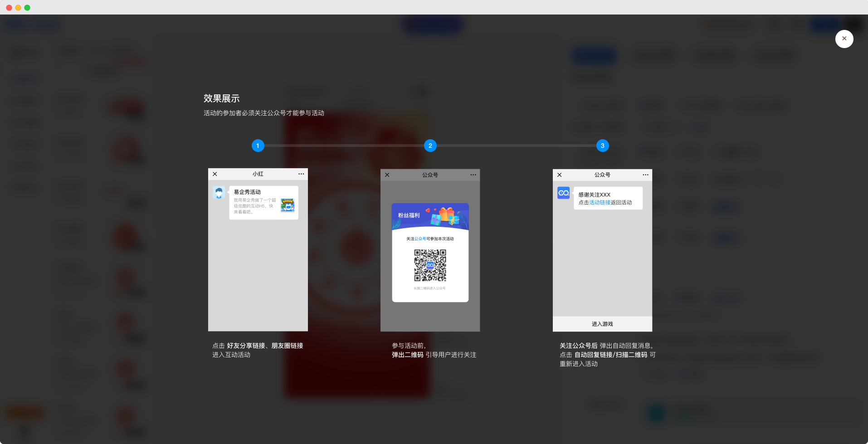Select step 1 circle in the progress line

[x=258, y=146]
